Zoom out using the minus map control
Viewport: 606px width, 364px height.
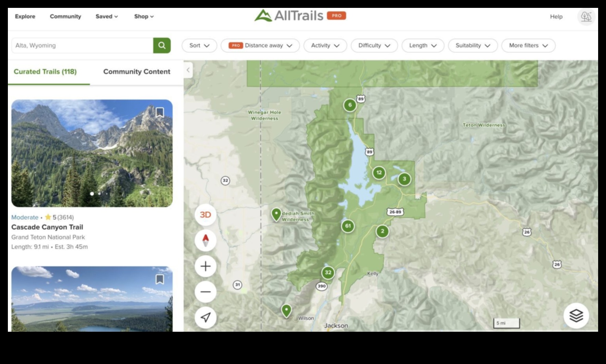[x=205, y=292]
